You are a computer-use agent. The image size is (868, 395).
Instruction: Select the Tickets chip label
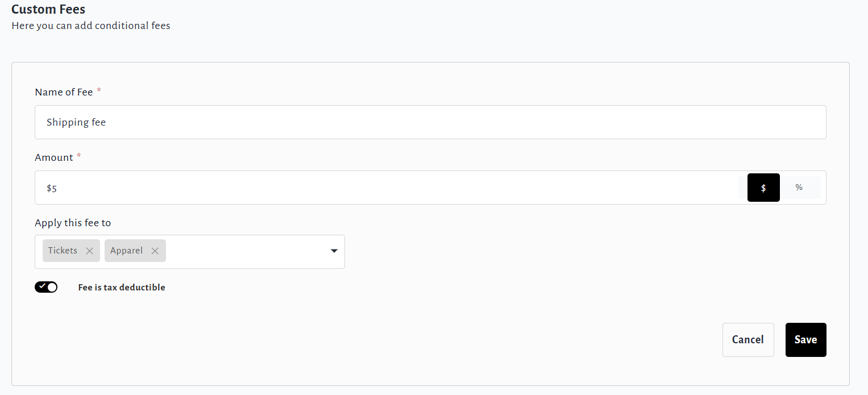coord(63,251)
